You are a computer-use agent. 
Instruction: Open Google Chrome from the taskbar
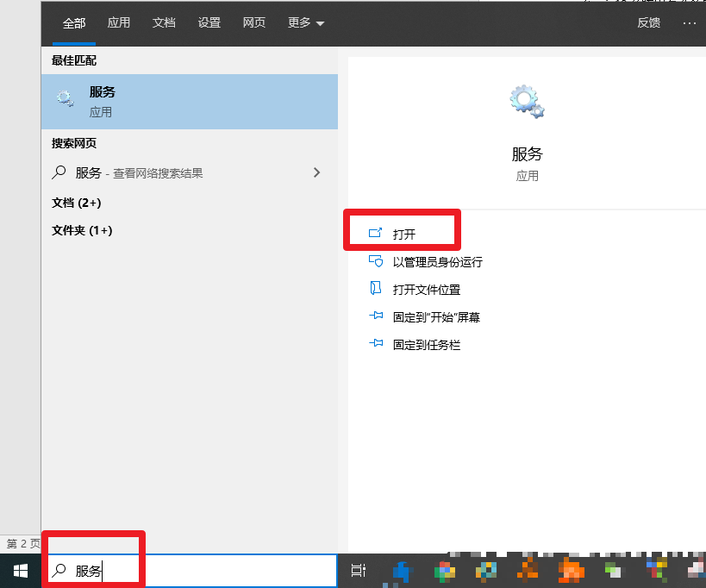pos(444,570)
